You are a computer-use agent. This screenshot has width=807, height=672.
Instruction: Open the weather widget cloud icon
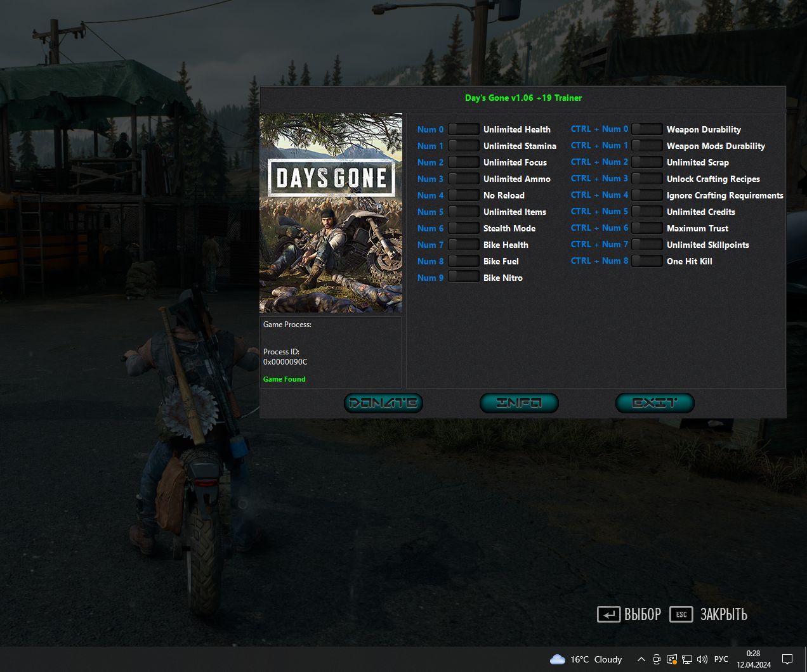tap(558, 659)
